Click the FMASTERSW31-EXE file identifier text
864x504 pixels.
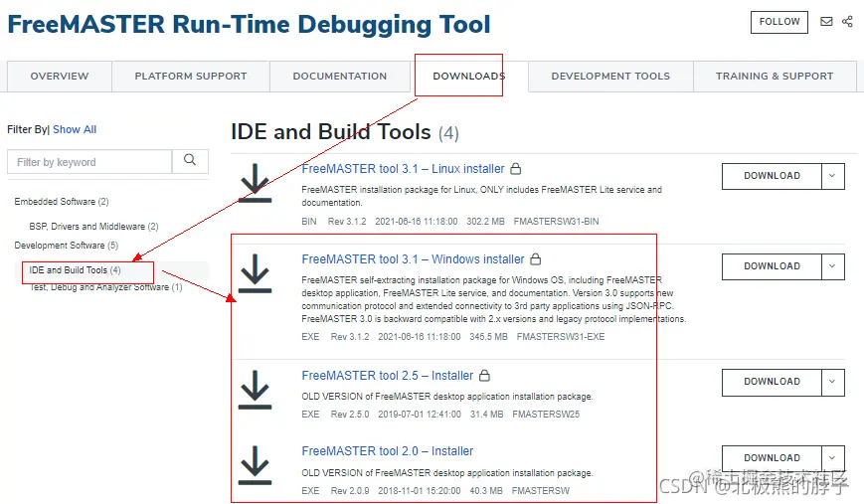coord(561,337)
